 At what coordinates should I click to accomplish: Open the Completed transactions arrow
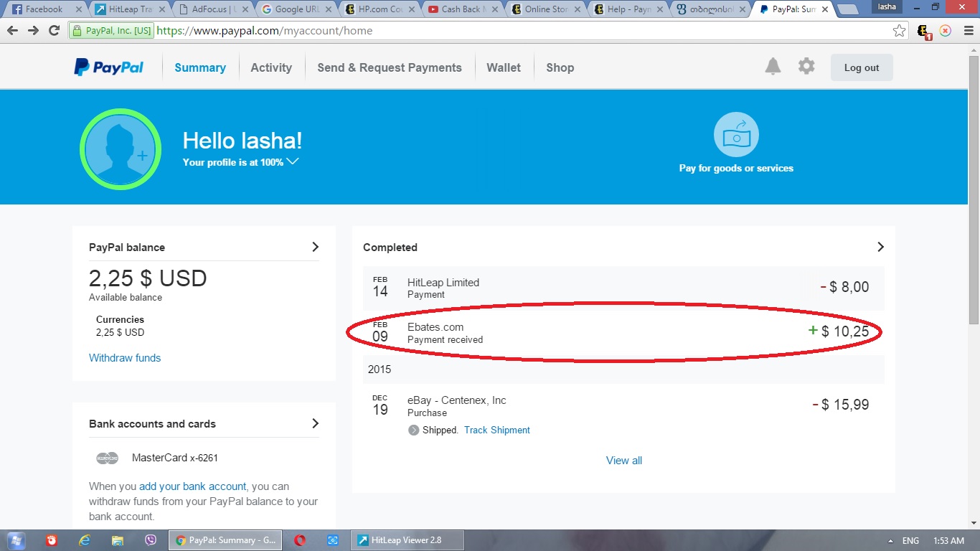click(x=880, y=247)
